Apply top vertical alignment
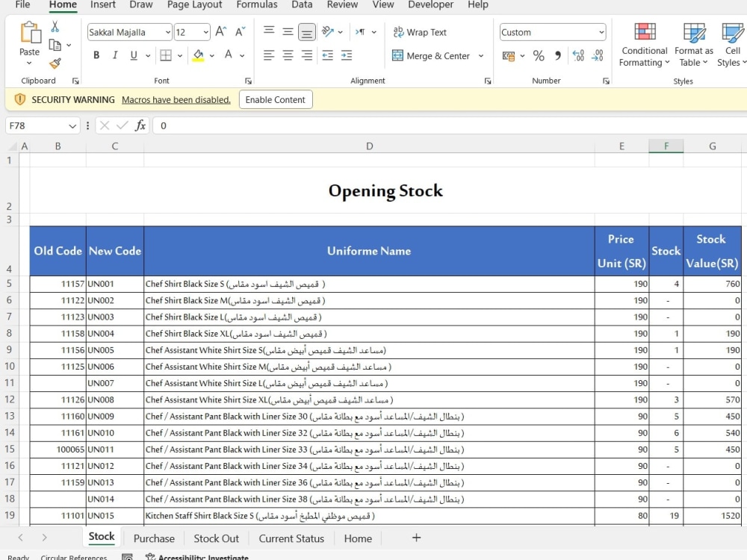This screenshot has width=747, height=560. [269, 31]
